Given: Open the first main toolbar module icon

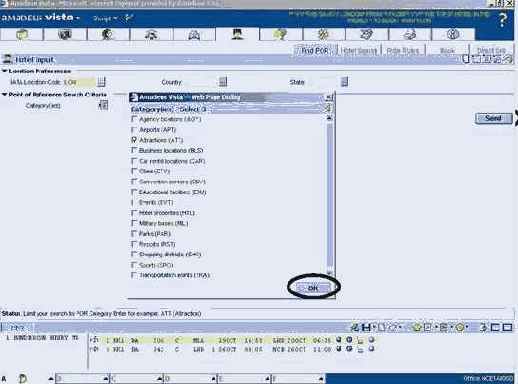Looking at the screenshot, I should (x=22, y=34).
